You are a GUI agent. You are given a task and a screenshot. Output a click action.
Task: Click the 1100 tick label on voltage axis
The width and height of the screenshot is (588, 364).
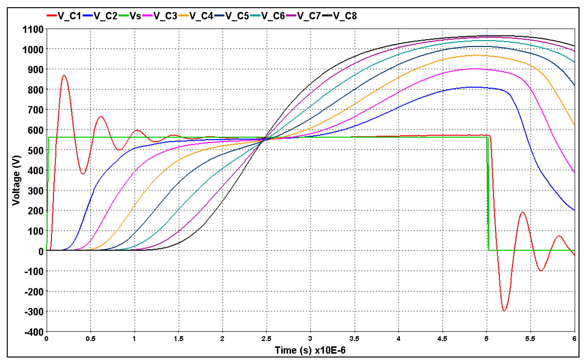tap(33, 30)
